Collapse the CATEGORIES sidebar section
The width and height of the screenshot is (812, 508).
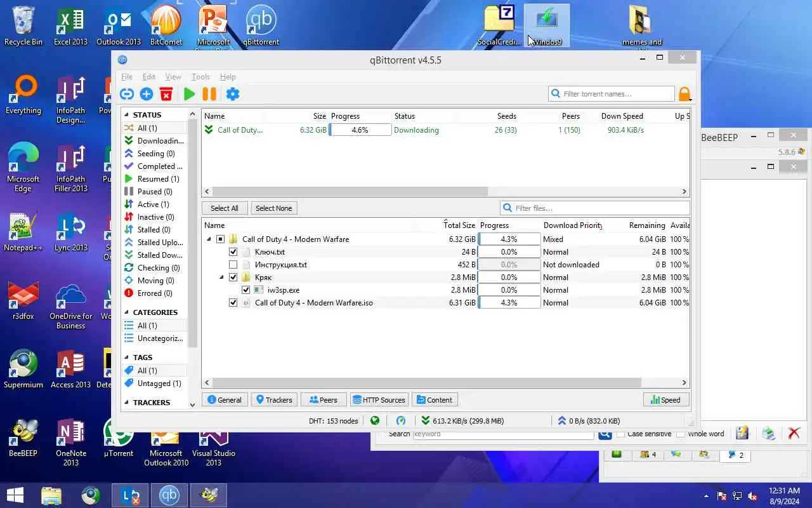126,312
